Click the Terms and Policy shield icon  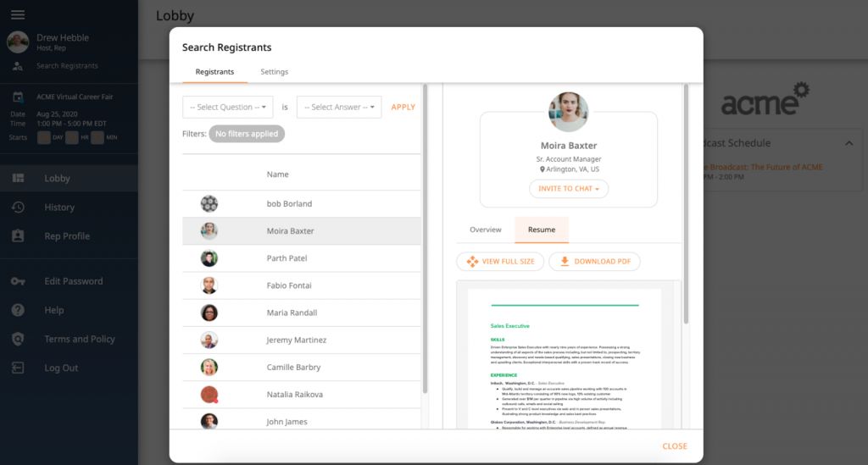18,339
